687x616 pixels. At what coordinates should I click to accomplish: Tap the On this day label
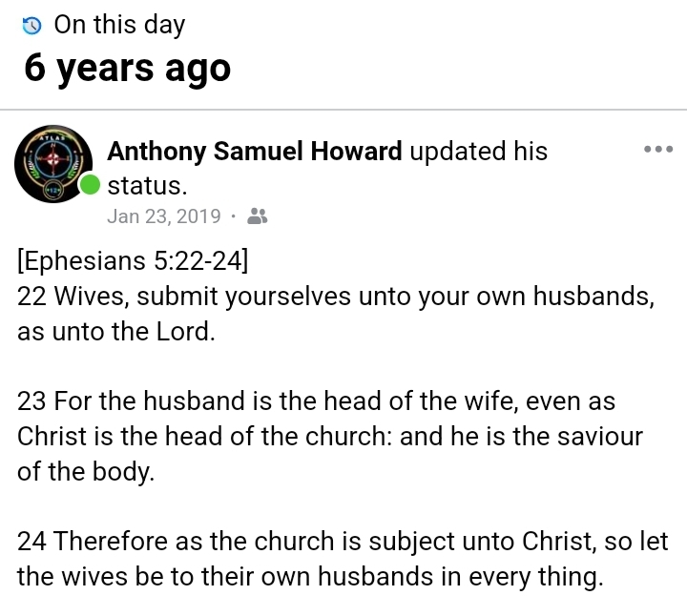[119, 25]
